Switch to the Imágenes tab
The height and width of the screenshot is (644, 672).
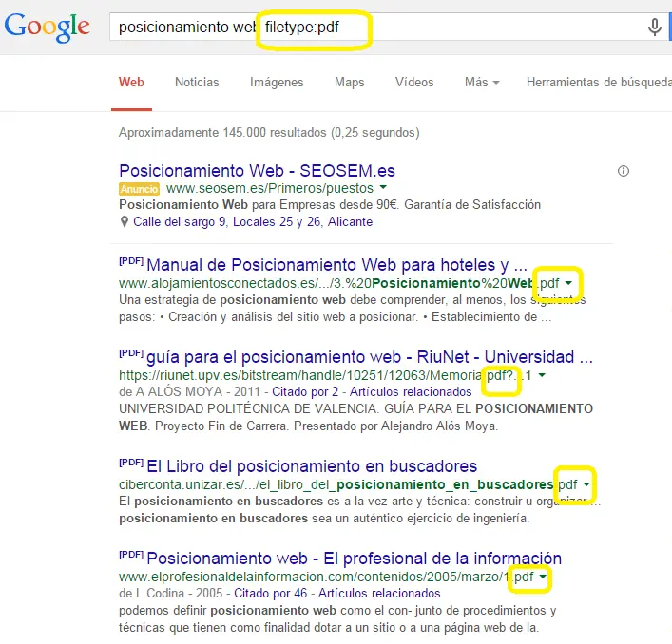pos(277,83)
